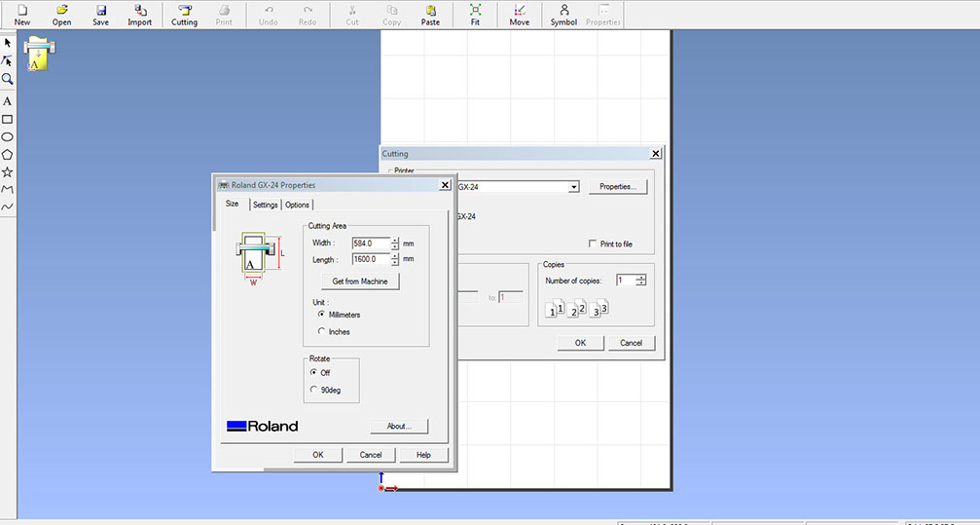Screen dimensions: 980x525
Task: Select Millimeters as unit
Action: pyautogui.click(x=322, y=315)
